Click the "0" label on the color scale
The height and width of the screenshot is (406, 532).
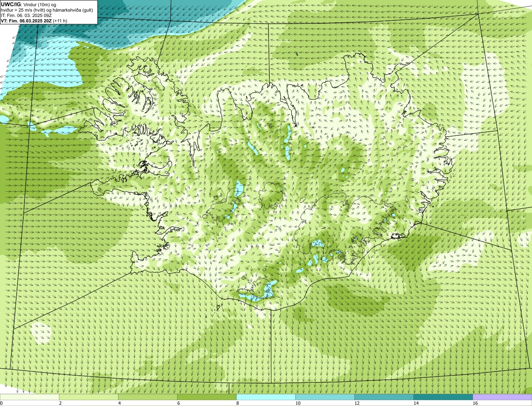click(x=1, y=403)
